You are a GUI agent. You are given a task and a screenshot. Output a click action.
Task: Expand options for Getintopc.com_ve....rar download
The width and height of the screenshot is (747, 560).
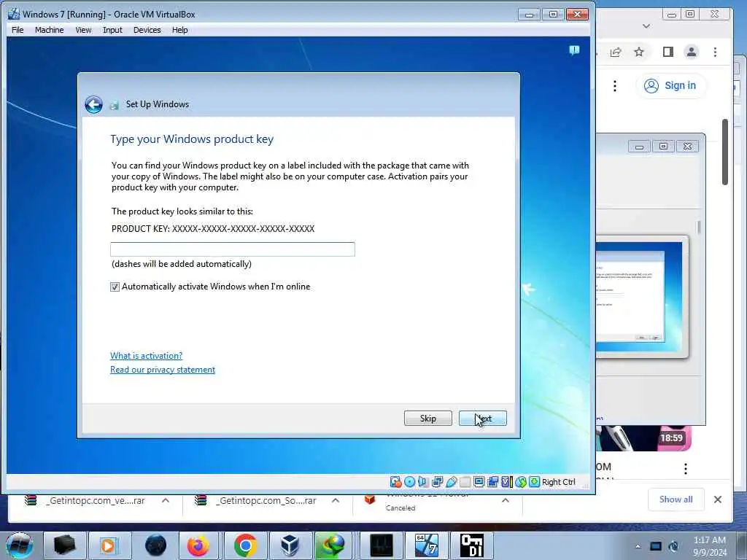click(166, 500)
